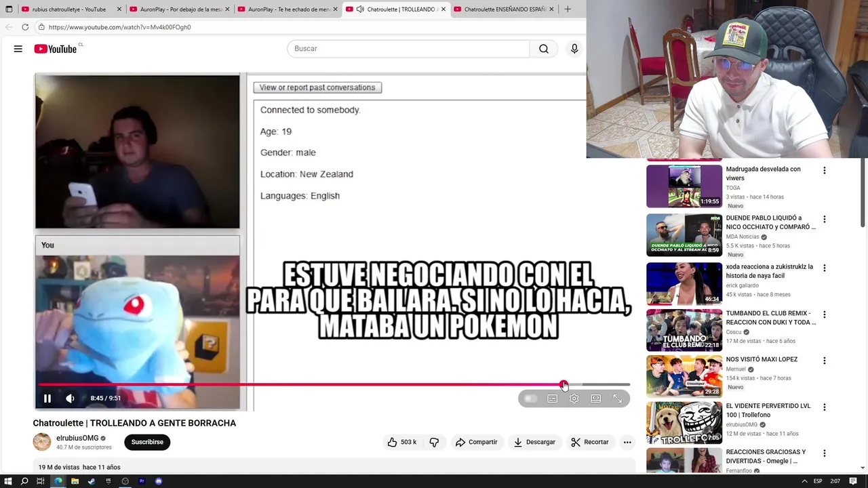This screenshot has height=488, width=868.
Task: Focus the Buscar search field
Action: pyautogui.click(x=408, y=49)
